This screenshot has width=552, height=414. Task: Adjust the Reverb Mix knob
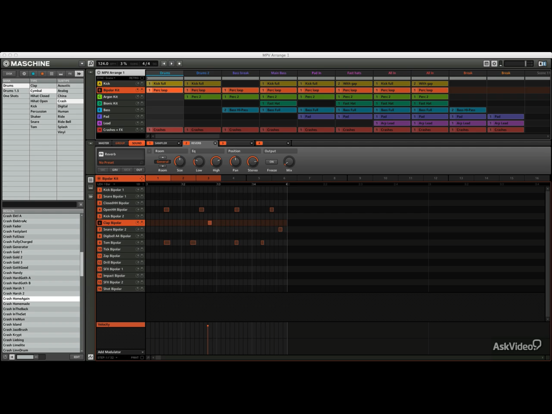289,162
